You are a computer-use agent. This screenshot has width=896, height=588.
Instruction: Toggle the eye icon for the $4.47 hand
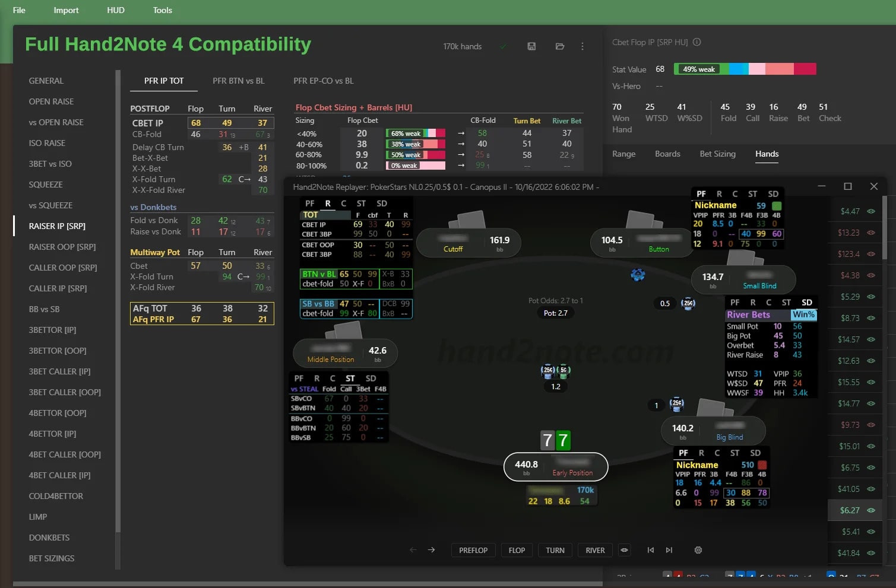point(871,211)
